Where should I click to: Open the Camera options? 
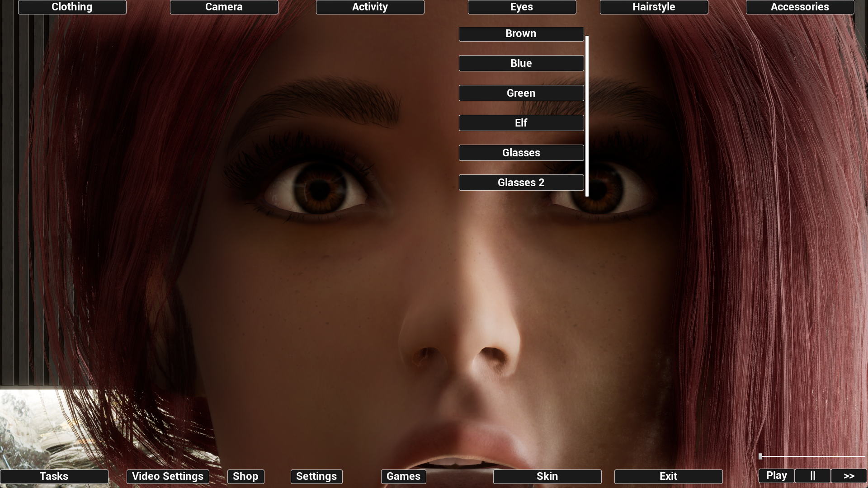point(224,7)
